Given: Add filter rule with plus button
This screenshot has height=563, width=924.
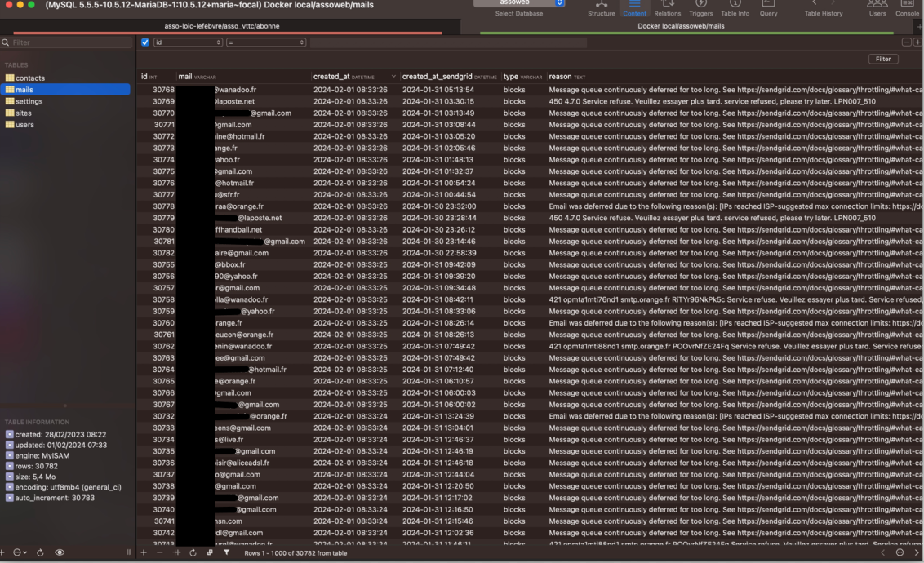Looking at the screenshot, I should click(917, 42).
